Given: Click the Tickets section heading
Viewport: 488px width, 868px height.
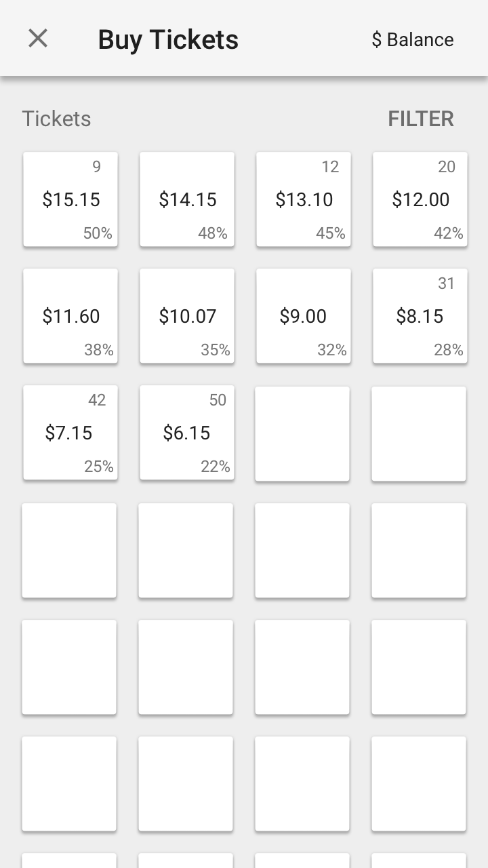Looking at the screenshot, I should pos(56,119).
